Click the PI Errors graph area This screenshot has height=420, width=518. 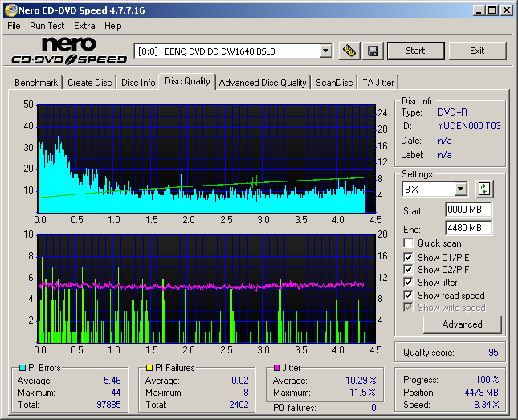coord(206,159)
